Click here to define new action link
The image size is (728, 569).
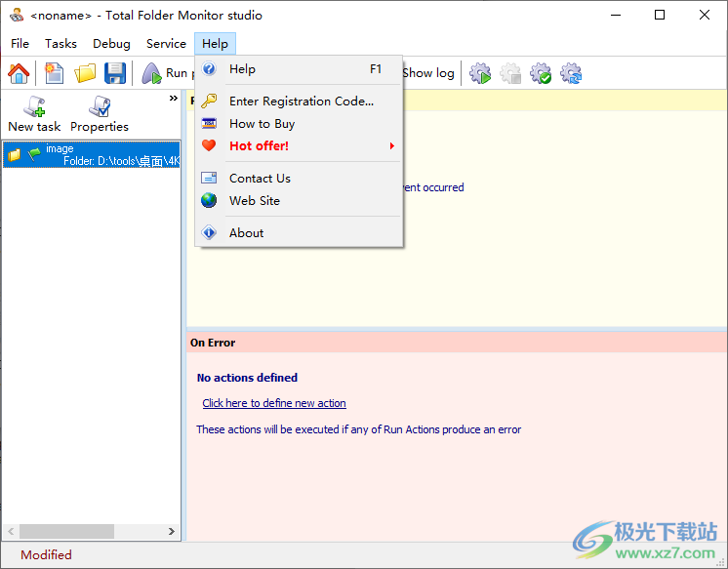pos(274,403)
